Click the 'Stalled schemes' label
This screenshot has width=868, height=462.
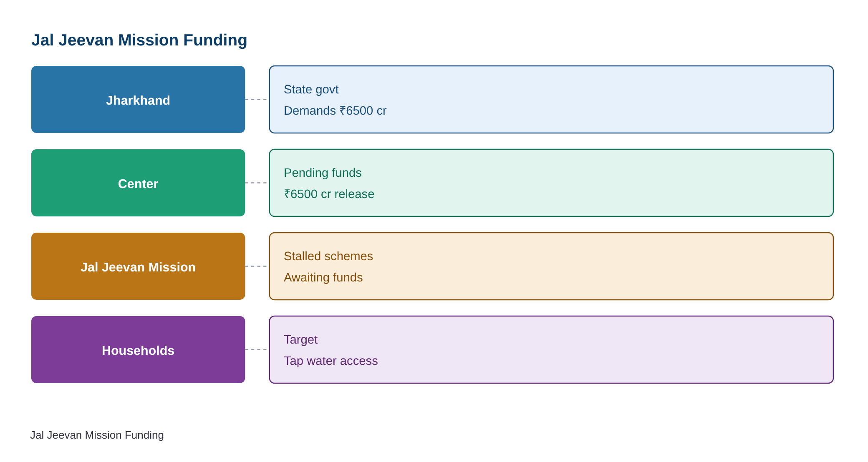click(x=328, y=256)
